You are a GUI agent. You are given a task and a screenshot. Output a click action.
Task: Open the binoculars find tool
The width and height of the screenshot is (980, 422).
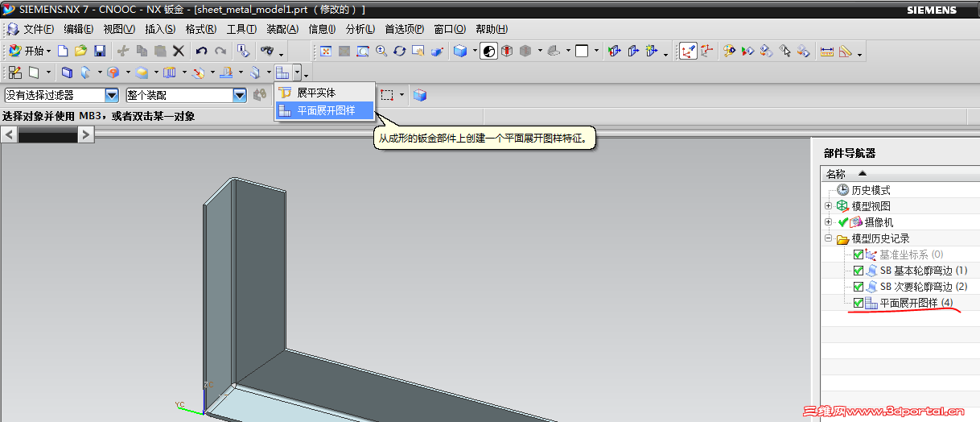(x=266, y=51)
